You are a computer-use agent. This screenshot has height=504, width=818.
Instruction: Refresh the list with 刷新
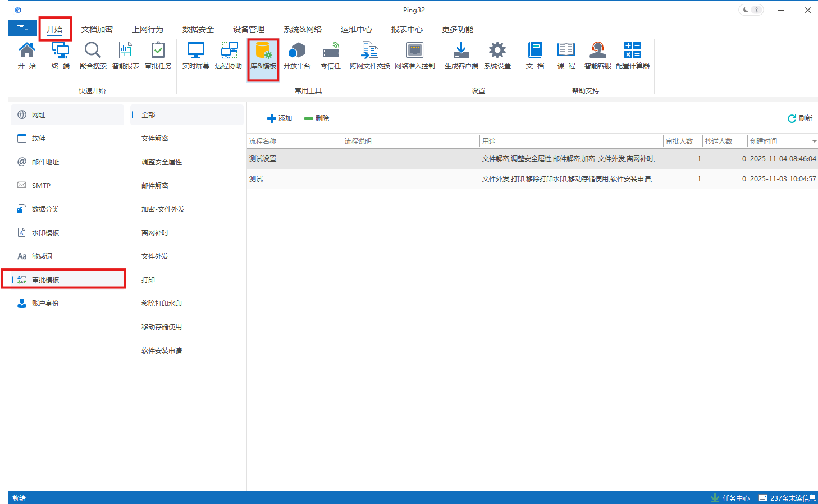(x=799, y=118)
